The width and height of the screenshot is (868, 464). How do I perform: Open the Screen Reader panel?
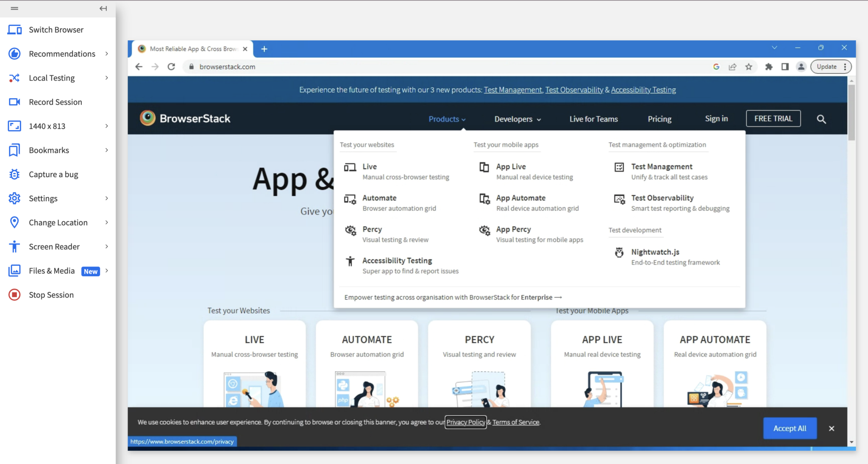click(x=54, y=246)
